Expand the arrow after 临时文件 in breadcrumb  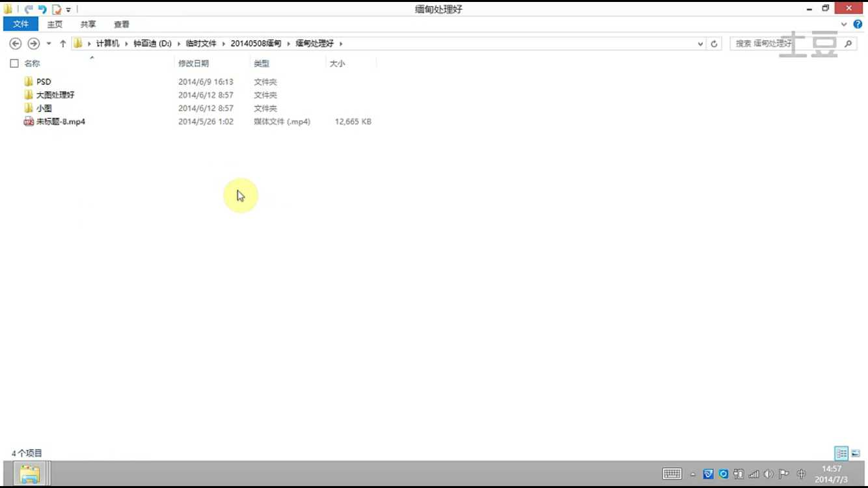[223, 44]
